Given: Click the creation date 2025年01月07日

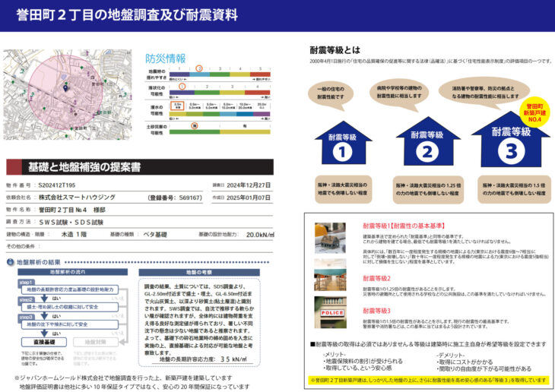Looking at the screenshot, I should click(249, 198).
